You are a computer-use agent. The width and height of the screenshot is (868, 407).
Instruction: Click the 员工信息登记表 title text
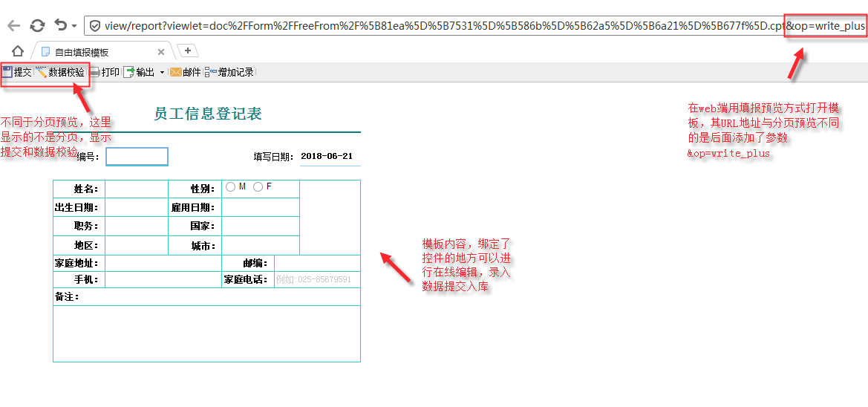click(x=208, y=114)
